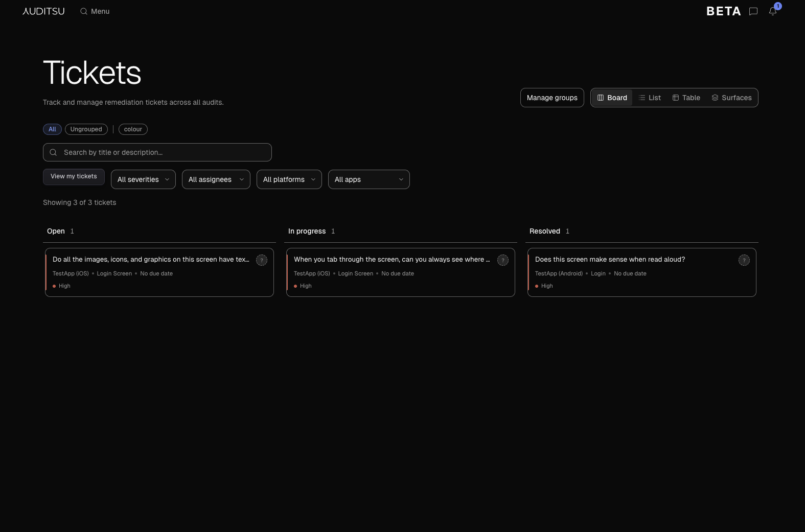Click TestApp (Android) label on resolved ticket
This screenshot has width=805, height=532.
(x=559, y=273)
